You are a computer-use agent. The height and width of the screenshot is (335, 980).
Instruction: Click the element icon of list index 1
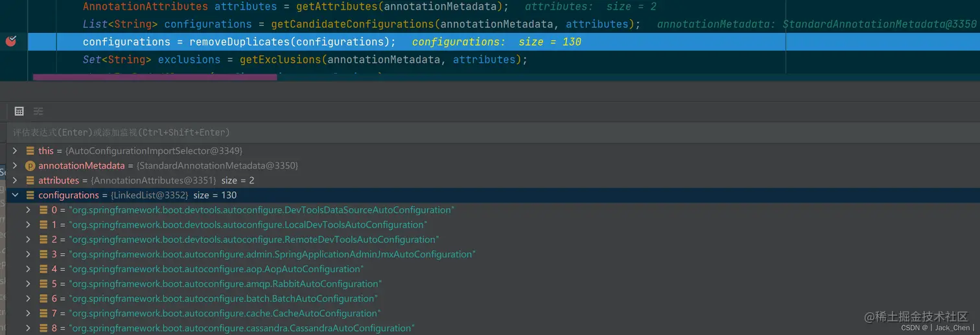click(43, 225)
